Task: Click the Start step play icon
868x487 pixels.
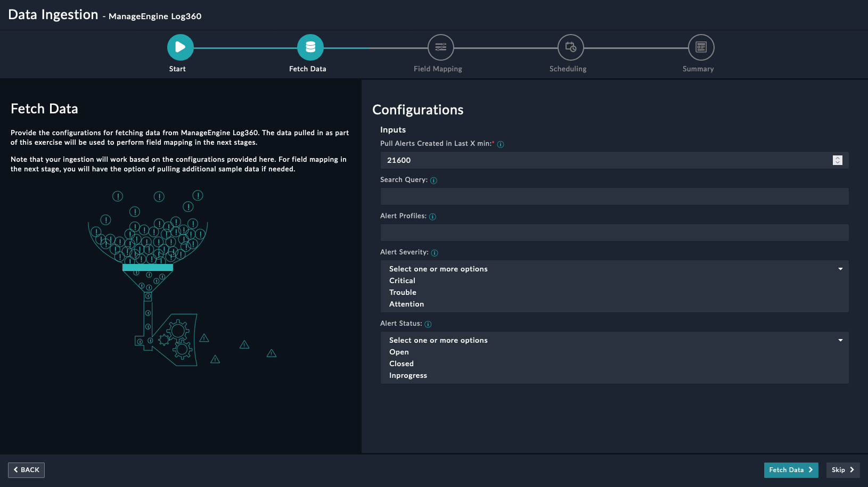Action: click(180, 47)
